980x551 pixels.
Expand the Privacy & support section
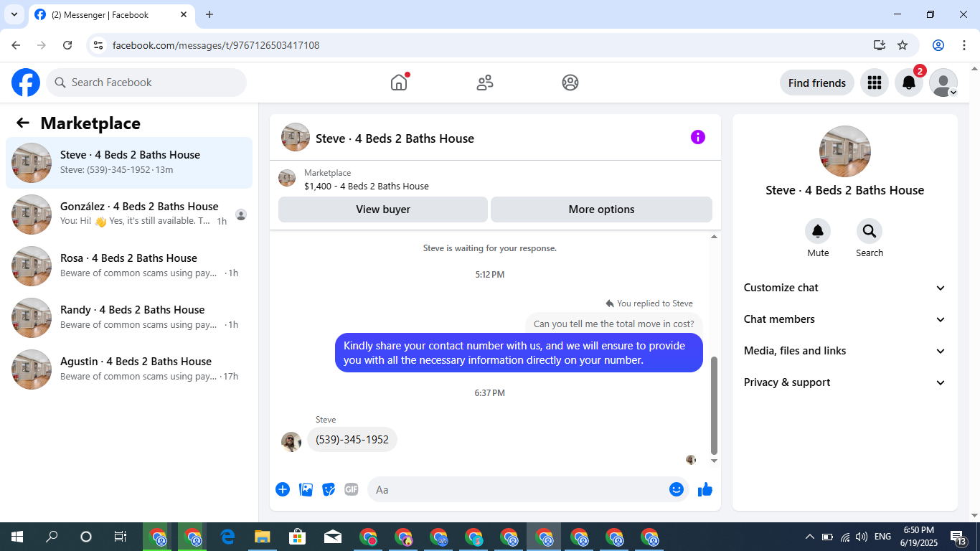pyautogui.click(x=845, y=382)
